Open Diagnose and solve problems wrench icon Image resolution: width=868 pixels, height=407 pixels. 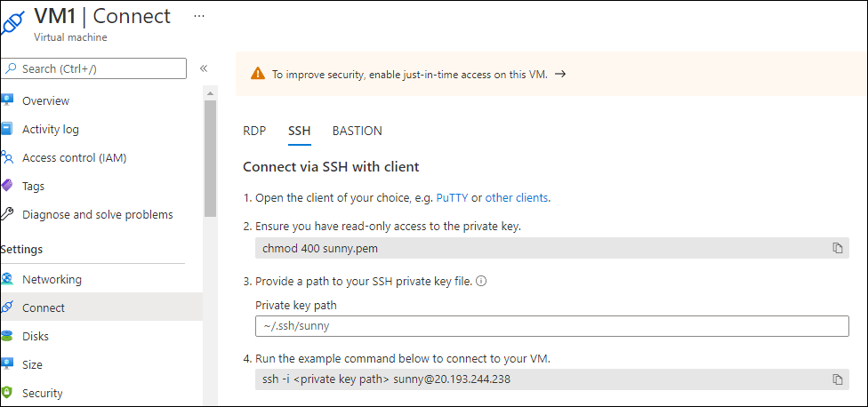coord(6,214)
